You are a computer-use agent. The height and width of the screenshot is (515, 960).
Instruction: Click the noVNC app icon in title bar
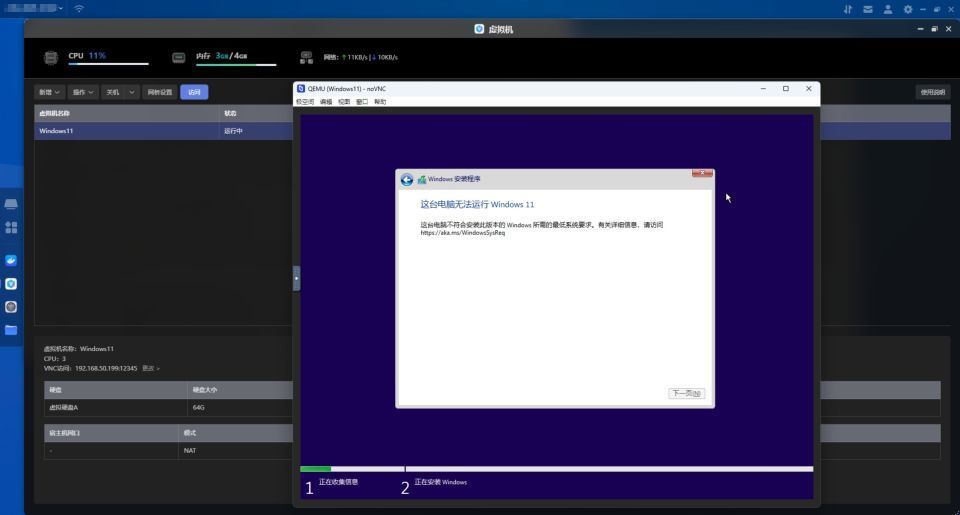tap(301, 89)
